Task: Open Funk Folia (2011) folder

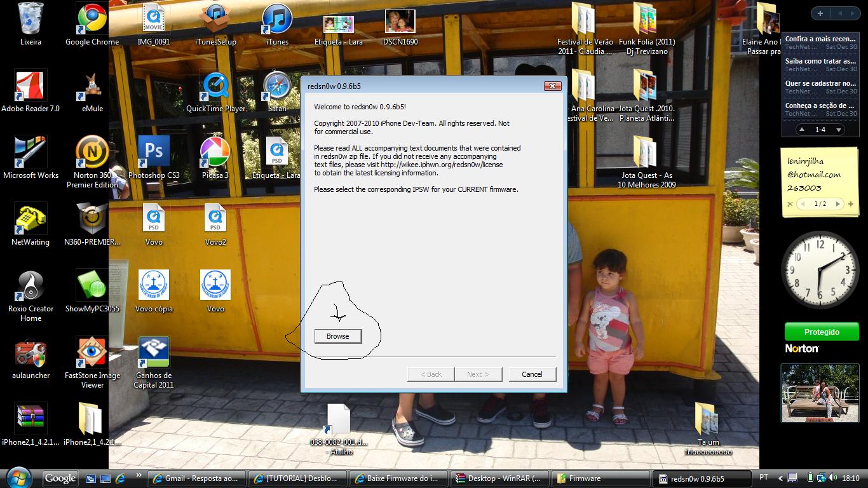Action: [647, 29]
